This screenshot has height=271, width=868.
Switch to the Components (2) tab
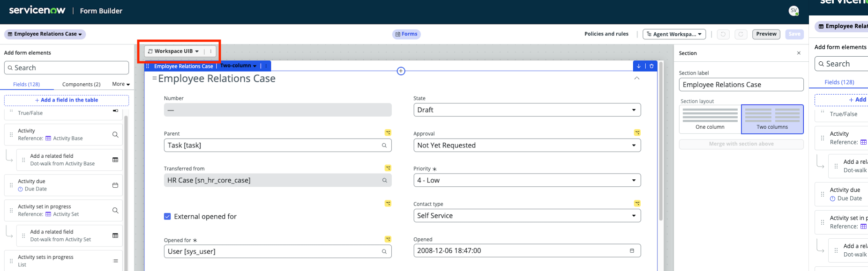coord(81,84)
